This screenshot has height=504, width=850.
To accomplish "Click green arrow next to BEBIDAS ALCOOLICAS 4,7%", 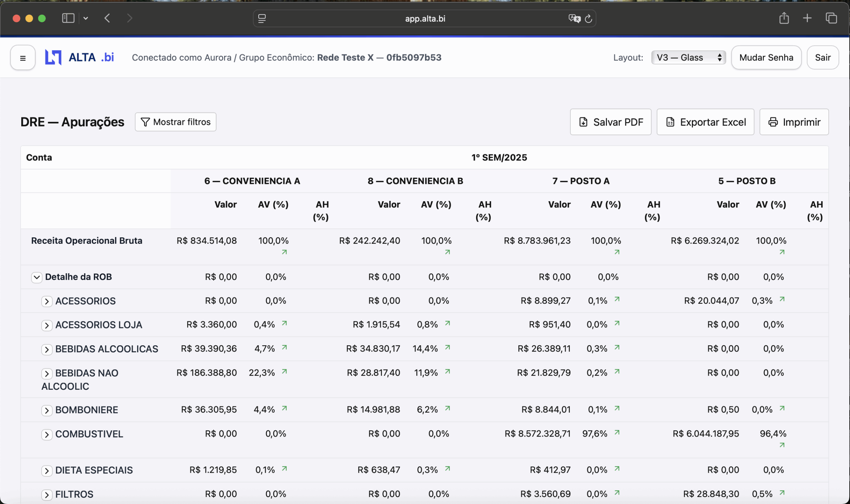I will [x=284, y=347].
